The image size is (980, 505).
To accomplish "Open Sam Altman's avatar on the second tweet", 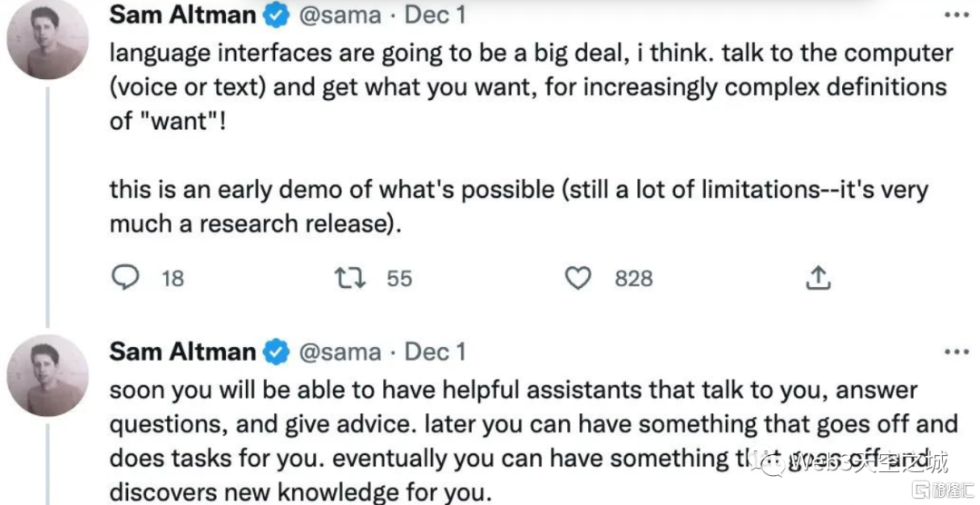I will click(47, 374).
